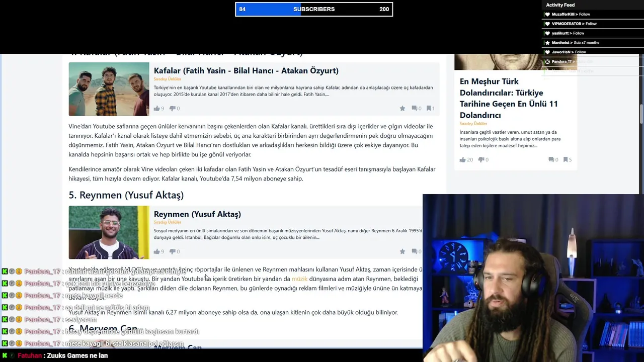Click the sidebar article portrait thumbnail
The height and width of the screenshot is (362, 644).
(x=515, y=62)
